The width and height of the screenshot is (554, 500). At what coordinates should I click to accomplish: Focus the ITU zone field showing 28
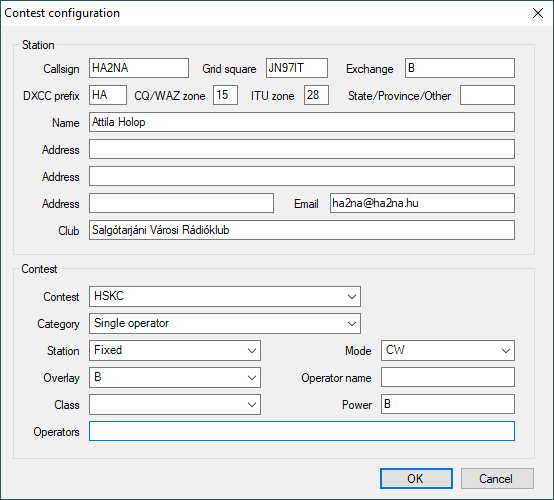(316, 95)
